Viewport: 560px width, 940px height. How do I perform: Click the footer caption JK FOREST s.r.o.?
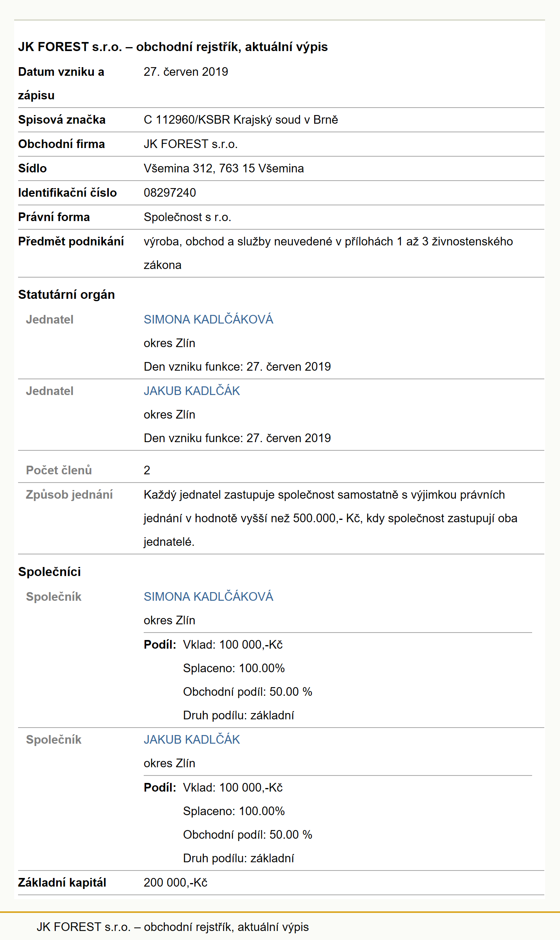coord(173,927)
